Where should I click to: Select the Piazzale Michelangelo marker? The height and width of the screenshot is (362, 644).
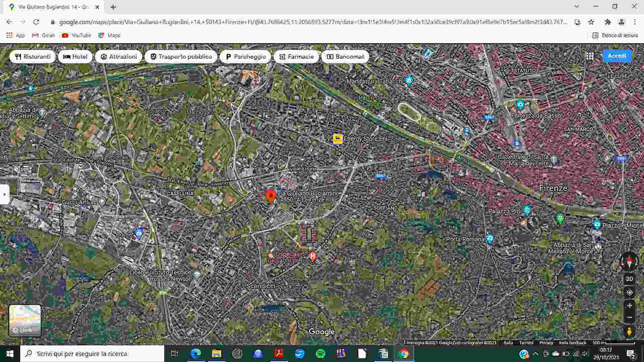tap(596, 225)
